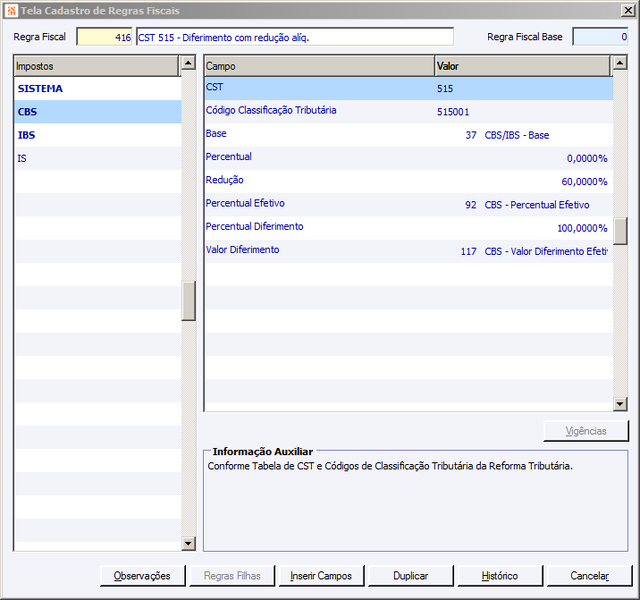The width and height of the screenshot is (640, 600).
Task: Click the Regra Fiscal number field 416
Action: [104, 37]
